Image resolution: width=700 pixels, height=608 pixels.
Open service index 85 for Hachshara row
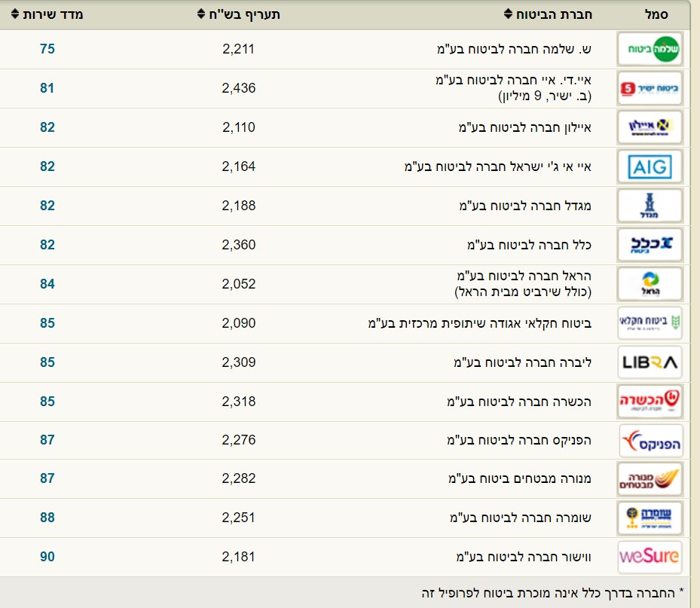[47, 402]
